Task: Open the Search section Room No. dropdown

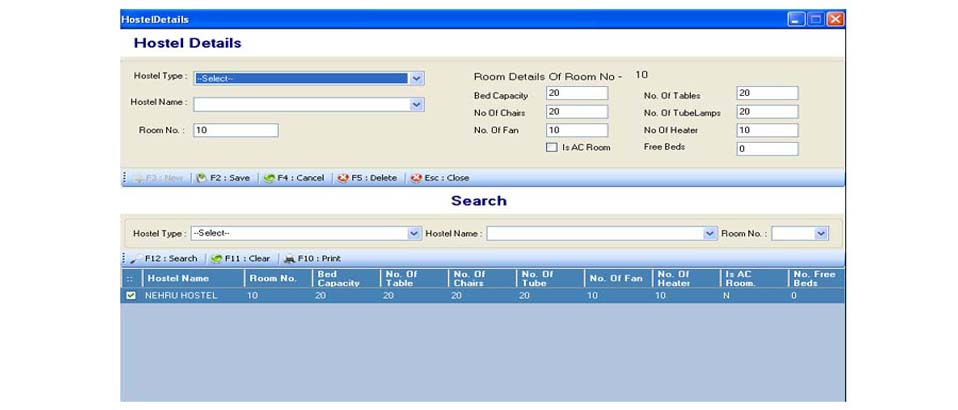Action: [x=821, y=233]
